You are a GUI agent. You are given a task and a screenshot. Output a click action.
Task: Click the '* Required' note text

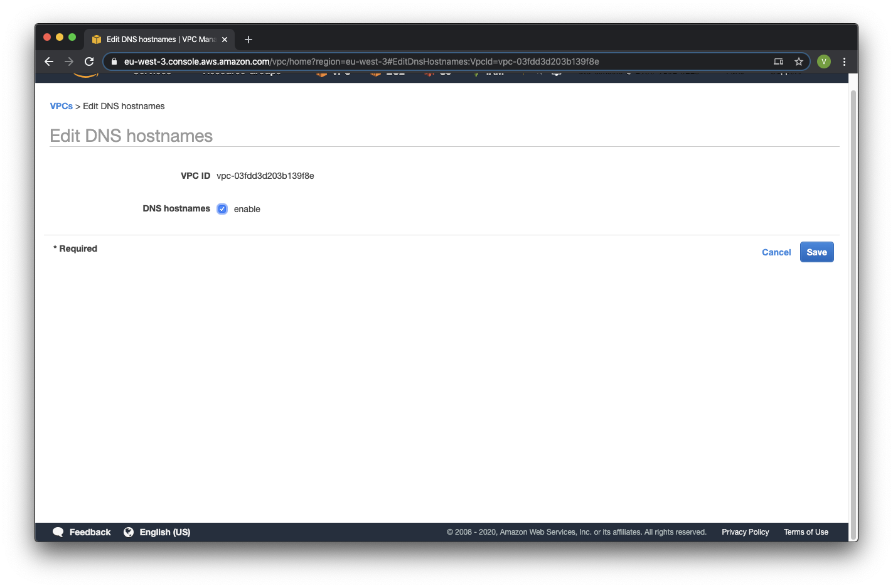(x=75, y=249)
